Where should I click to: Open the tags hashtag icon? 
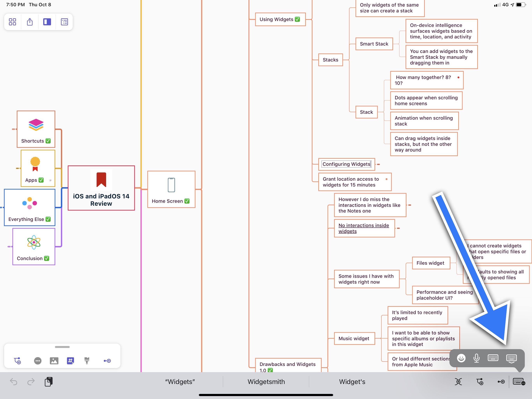tap(70, 361)
